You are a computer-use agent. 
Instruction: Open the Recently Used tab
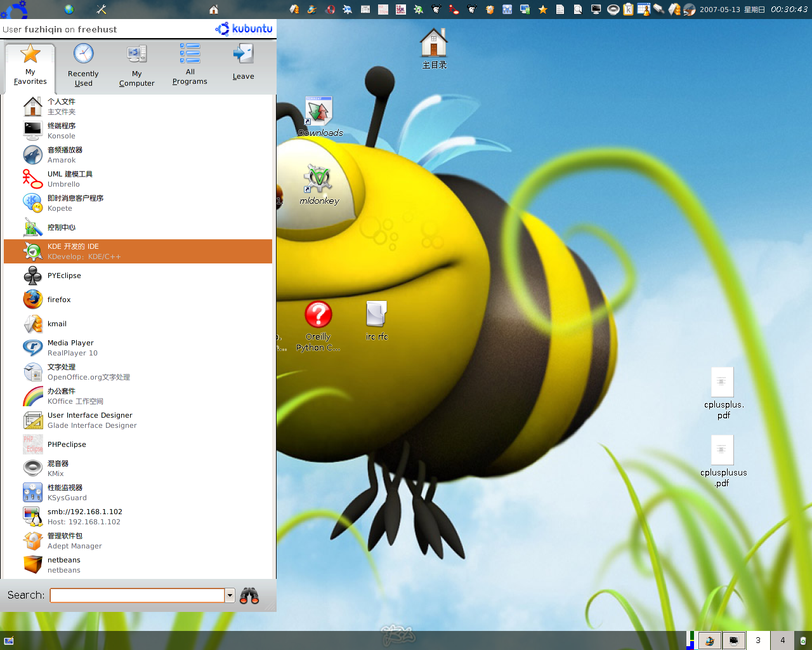pos(83,65)
